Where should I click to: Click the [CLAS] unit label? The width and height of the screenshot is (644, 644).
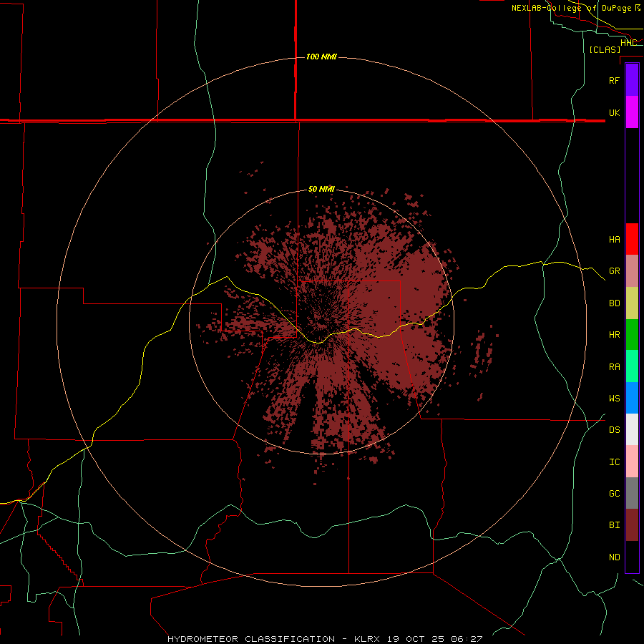pos(605,49)
